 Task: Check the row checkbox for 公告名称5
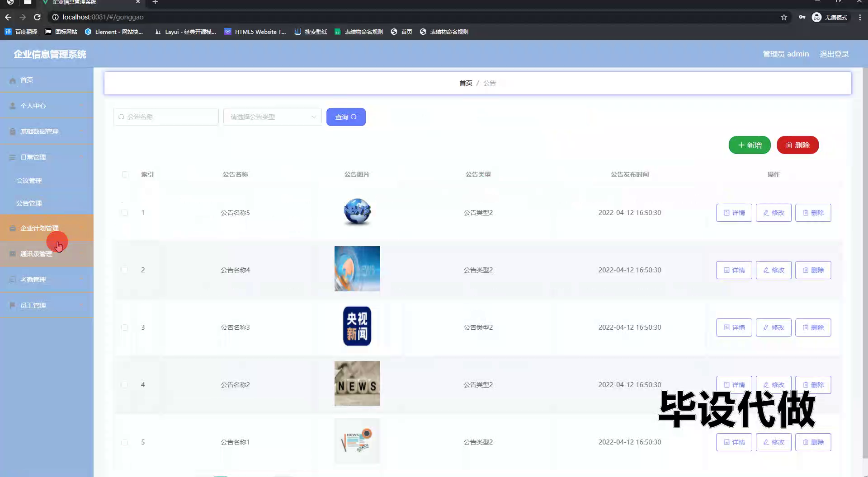pos(124,213)
